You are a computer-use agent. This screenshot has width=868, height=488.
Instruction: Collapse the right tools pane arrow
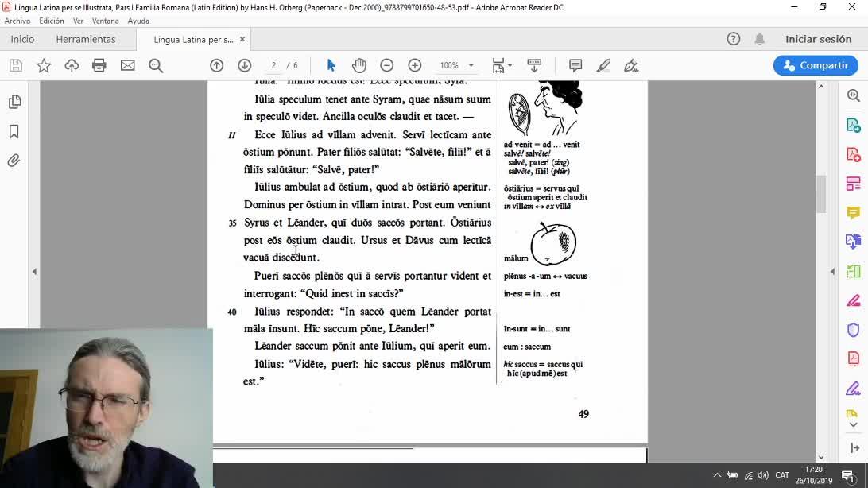(832, 272)
